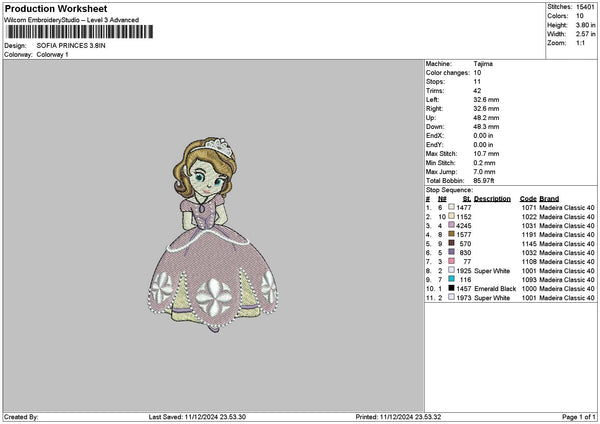Click the Machine value 'Tajima'
Viewport: 600px width, 424px height.
(483, 64)
